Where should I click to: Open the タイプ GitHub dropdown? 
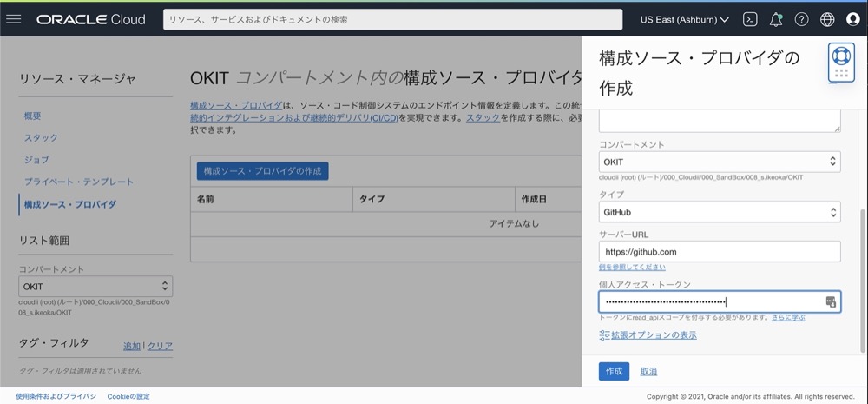tap(720, 212)
